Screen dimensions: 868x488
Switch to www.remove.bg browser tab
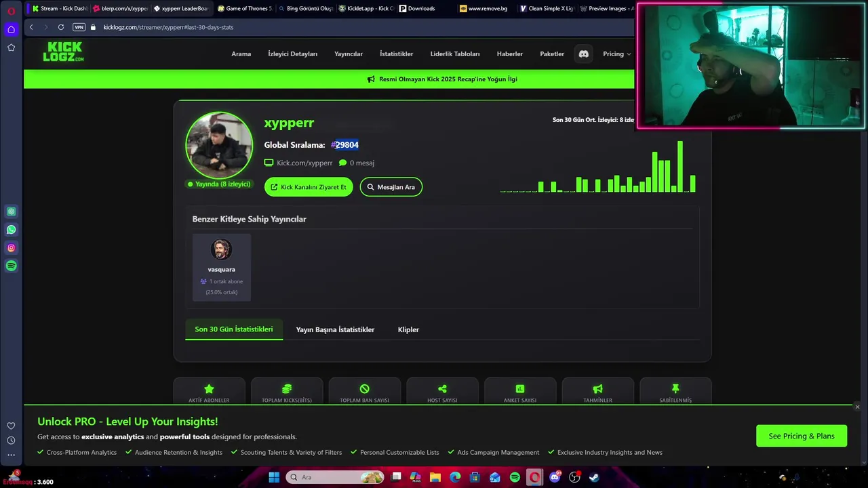click(x=487, y=9)
